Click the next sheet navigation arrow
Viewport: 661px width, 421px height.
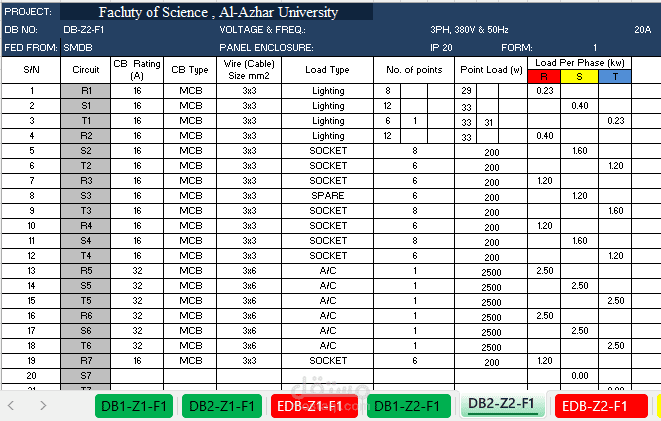click(43, 405)
